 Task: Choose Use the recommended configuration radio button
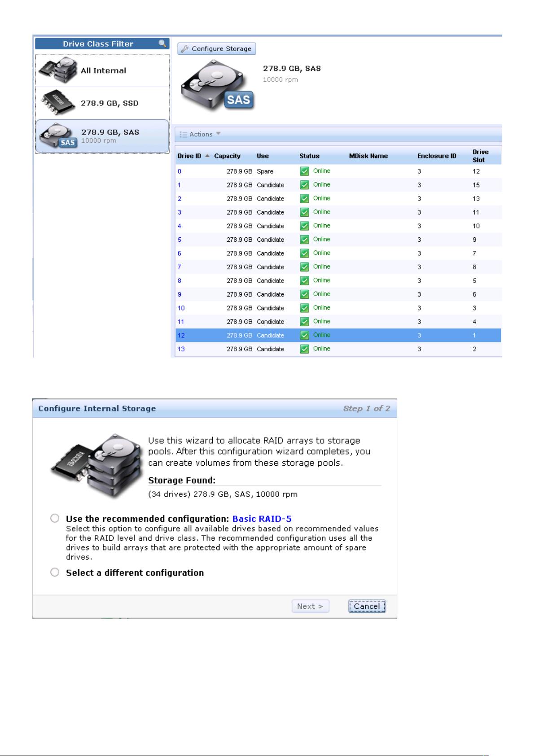point(55,518)
